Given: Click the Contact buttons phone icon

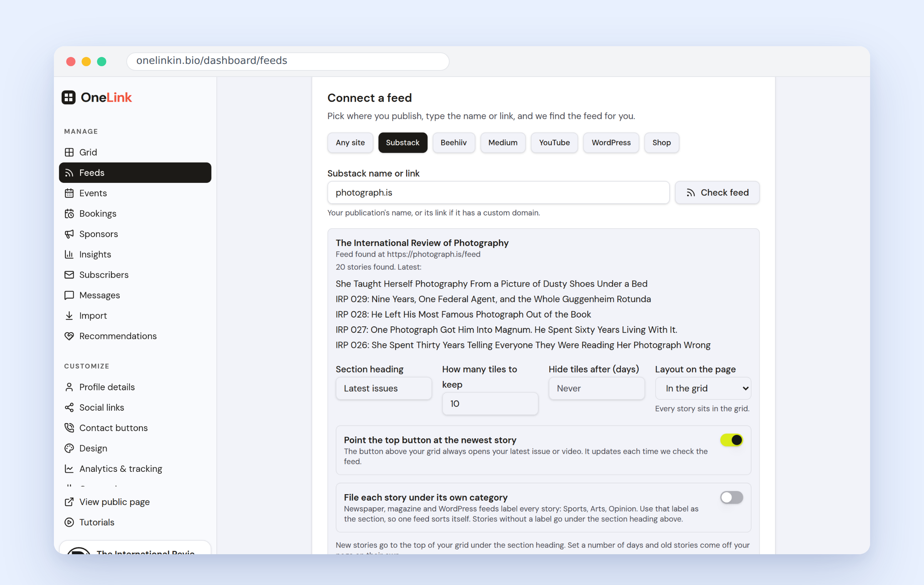Looking at the screenshot, I should pos(69,428).
